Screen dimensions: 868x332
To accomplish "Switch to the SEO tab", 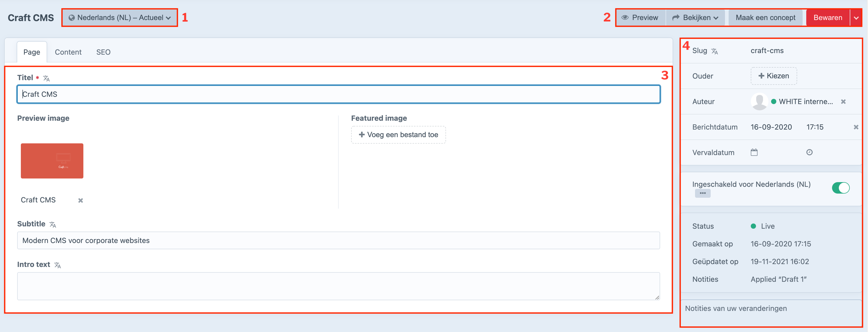I will coord(103,52).
